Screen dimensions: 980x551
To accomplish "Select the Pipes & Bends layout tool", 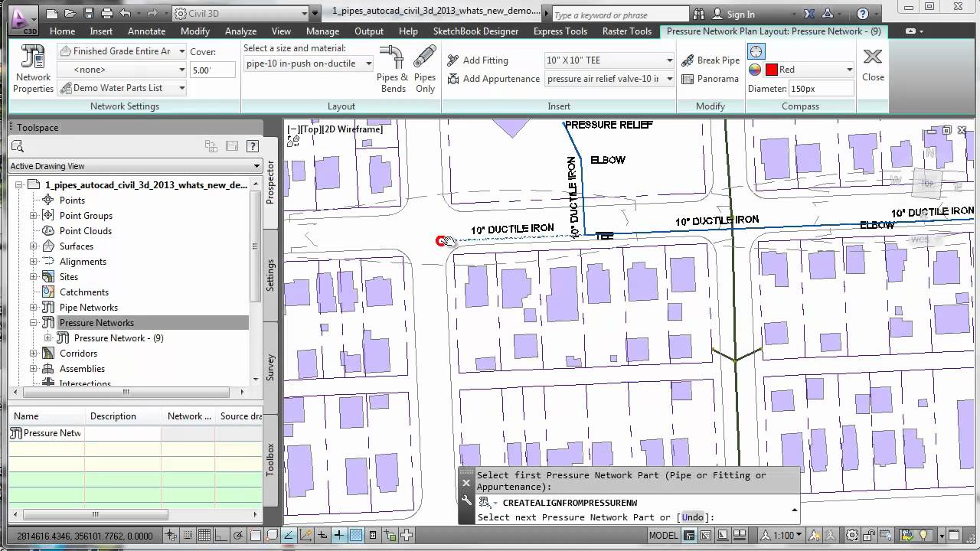I will pos(393,69).
